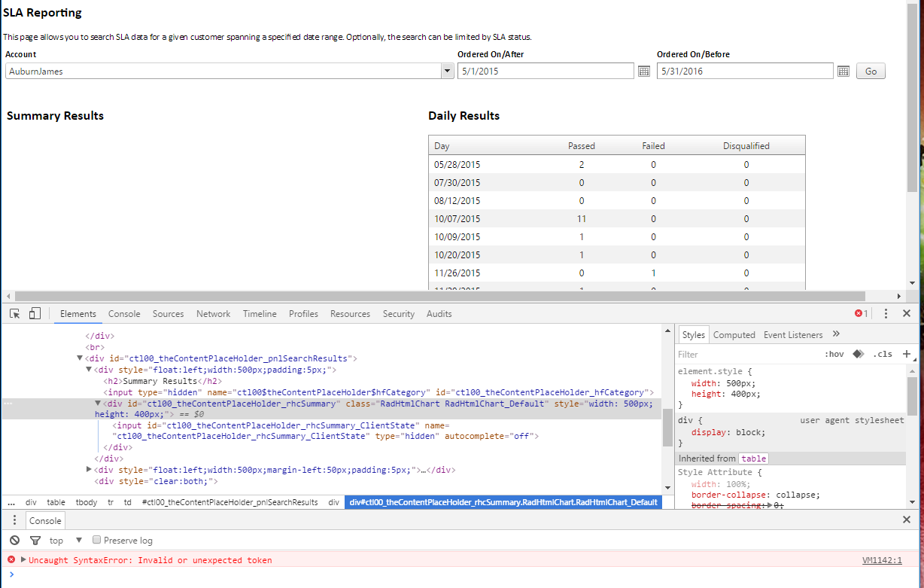Enable the Preserve log checkbox
The width and height of the screenshot is (924, 588).
pos(96,540)
